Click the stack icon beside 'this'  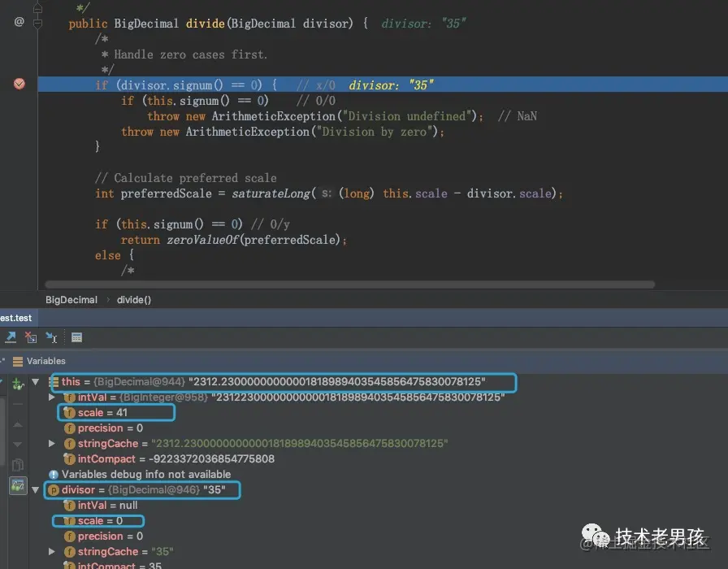click(54, 382)
